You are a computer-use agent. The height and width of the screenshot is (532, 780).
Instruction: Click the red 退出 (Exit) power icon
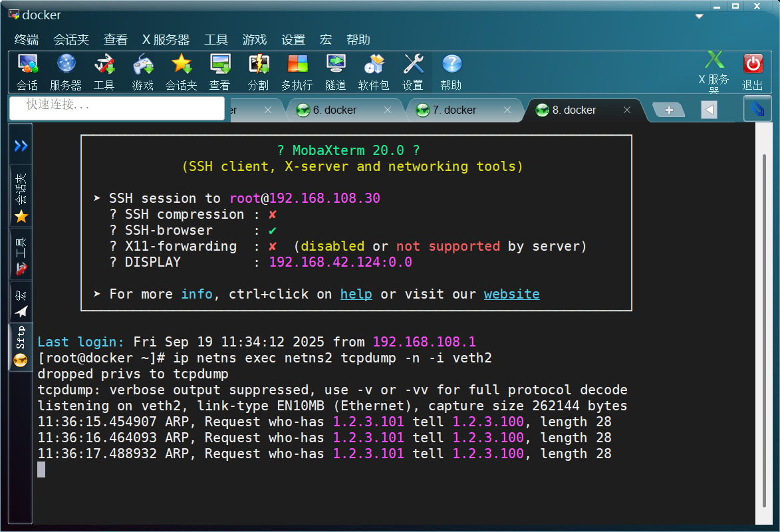[x=753, y=72]
